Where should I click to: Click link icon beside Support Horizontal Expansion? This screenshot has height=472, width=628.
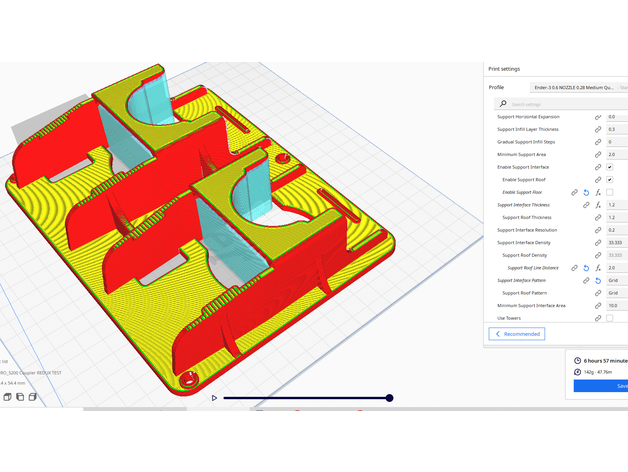pos(598,117)
